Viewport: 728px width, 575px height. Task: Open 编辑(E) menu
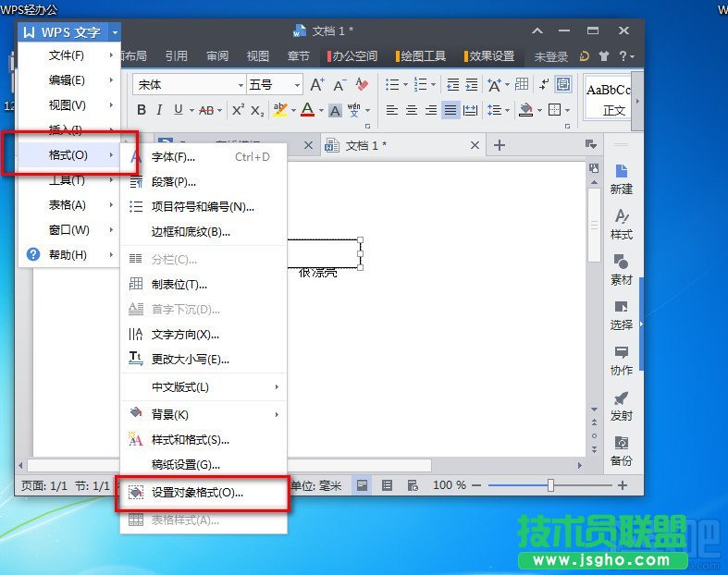point(68,80)
